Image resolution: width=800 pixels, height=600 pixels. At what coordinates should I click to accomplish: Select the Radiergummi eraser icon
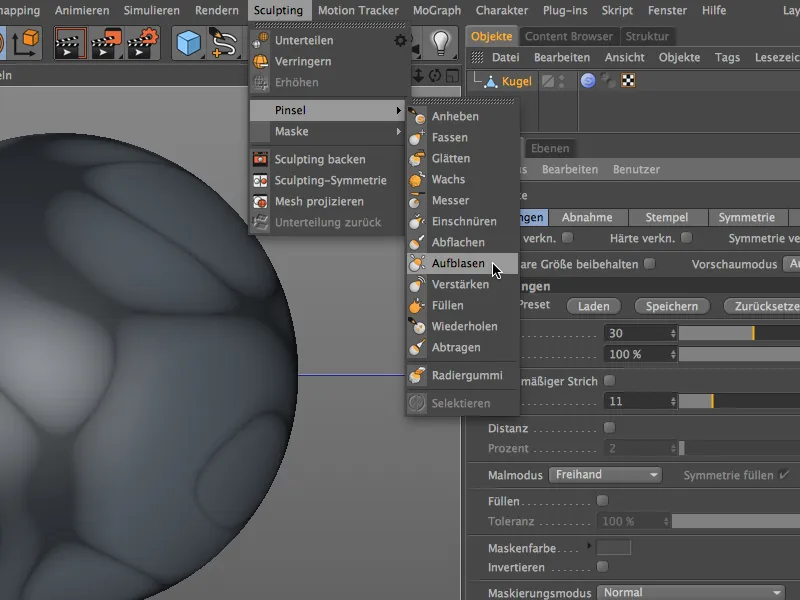click(x=417, y=375)
